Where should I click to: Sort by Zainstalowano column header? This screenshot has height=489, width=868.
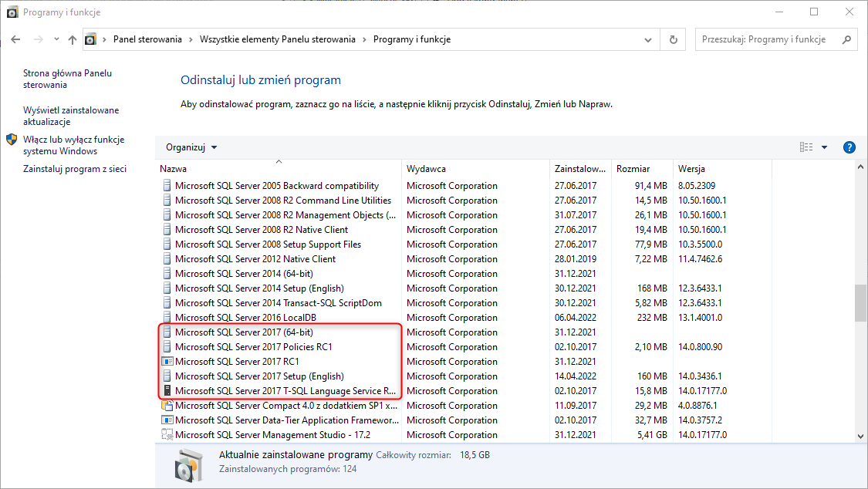coord(580,169)
